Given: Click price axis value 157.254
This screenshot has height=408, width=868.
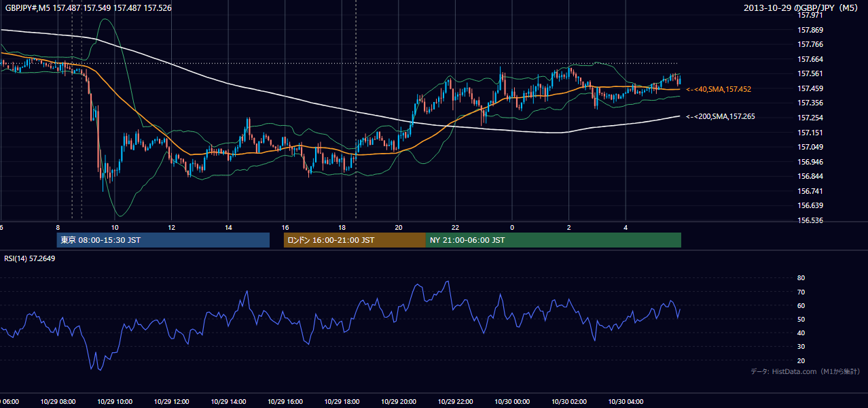Looking at the screenshot, I should (x=810, y=118).
